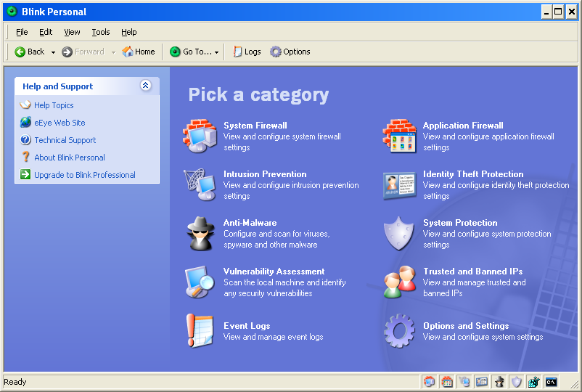The height and width of the screenshot is (392, 582).
Task: Click the window resize grip corner
Action: (x=574, y=384)
